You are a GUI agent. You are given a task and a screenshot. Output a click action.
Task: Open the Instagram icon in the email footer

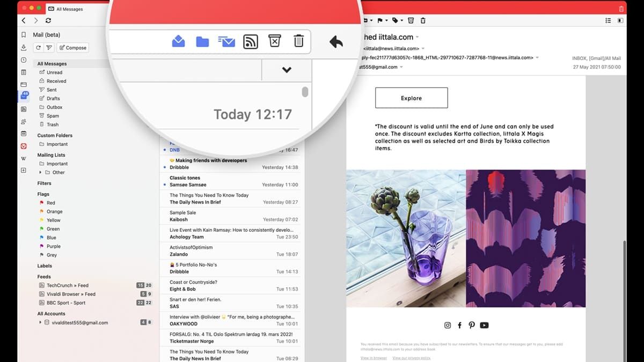pyautogui.click(x=448, y=325)
